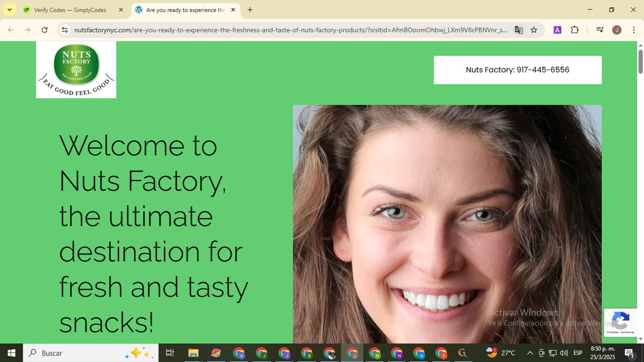
Task: Click the reCAPTCHA privacy badge
Action: click(x=620, y=322)
